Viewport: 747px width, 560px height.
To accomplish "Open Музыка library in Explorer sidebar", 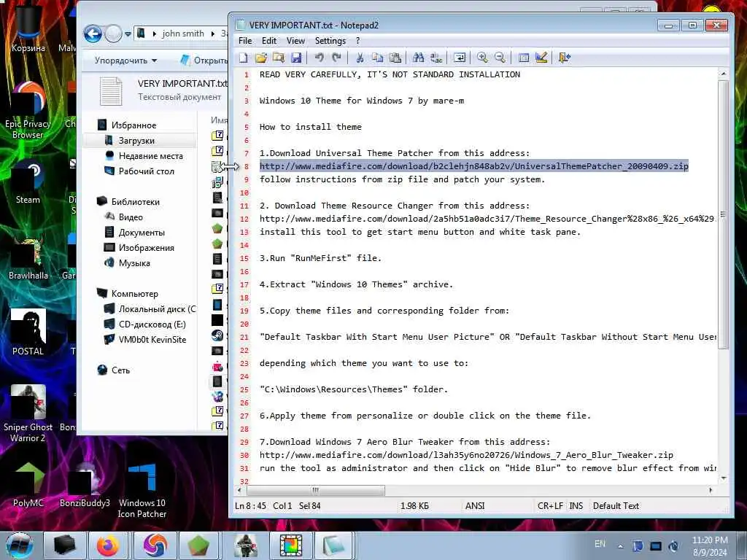I will click(134, 262).
